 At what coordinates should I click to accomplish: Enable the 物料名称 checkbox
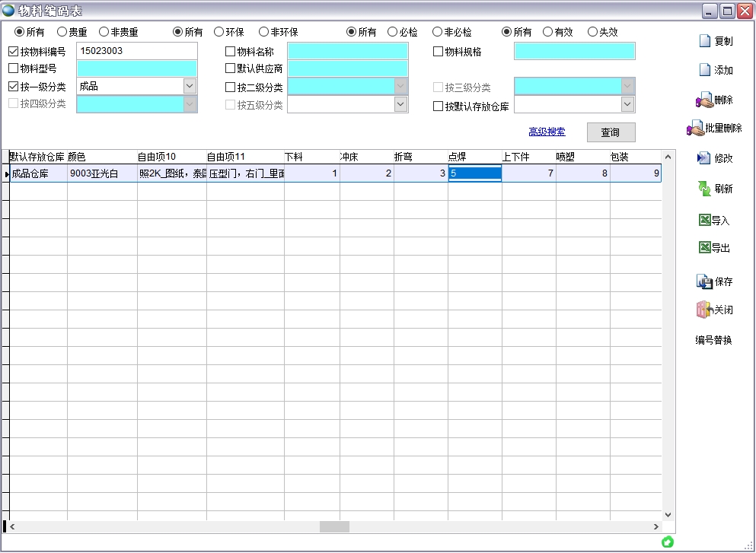[x=231, y=52]
